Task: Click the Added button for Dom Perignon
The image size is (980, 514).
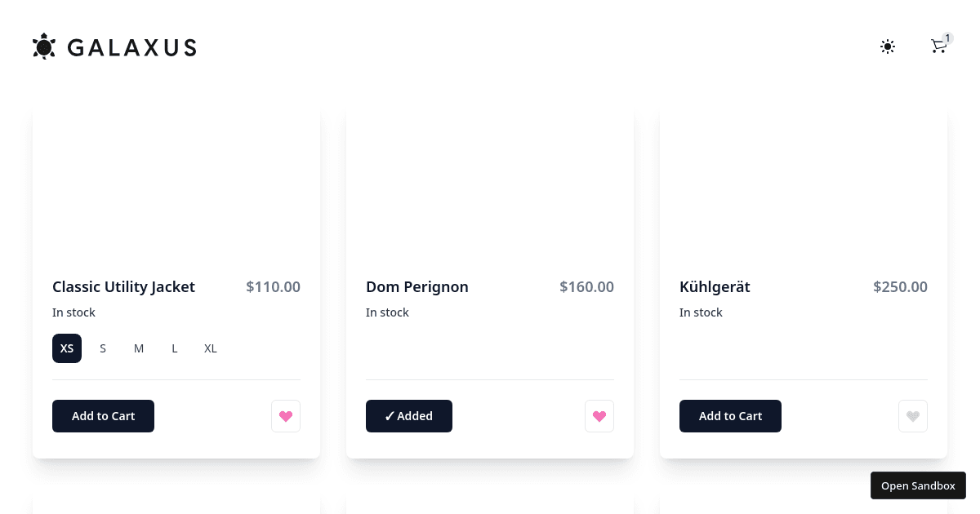Action: click(x=409, y=416)
